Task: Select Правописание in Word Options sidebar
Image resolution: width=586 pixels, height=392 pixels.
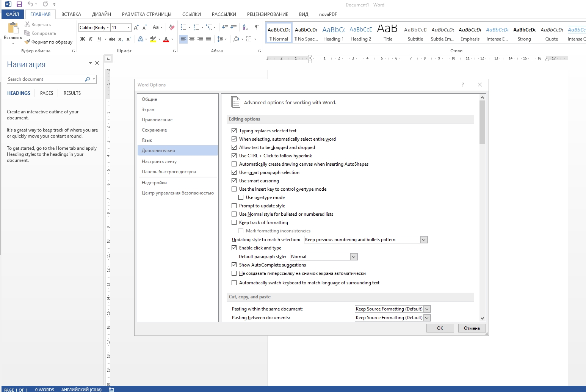Action: (x=177, y=120)
